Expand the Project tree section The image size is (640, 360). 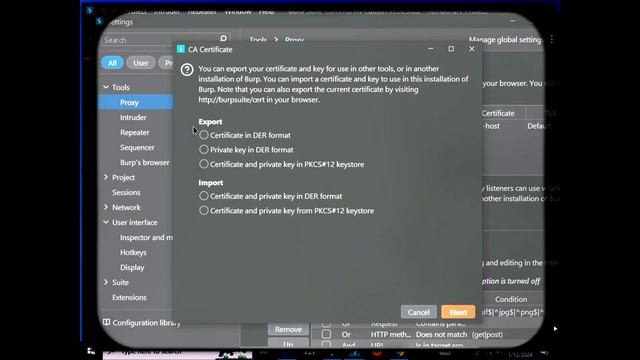click(106, 178)
